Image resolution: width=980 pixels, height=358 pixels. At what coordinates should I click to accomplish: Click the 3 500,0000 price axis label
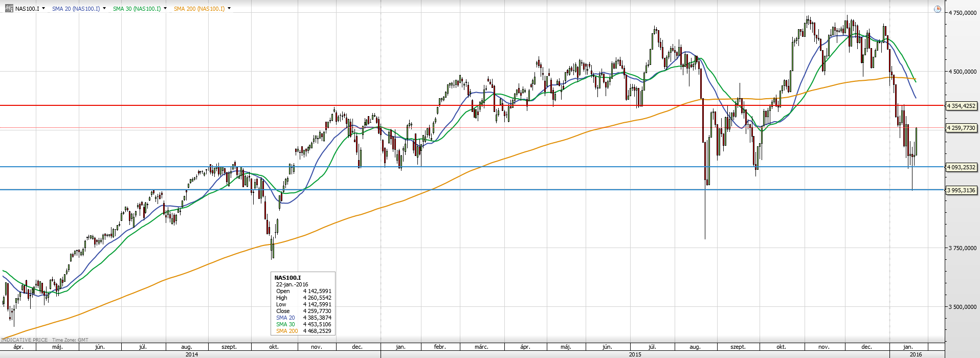click(x=963, y=307)
